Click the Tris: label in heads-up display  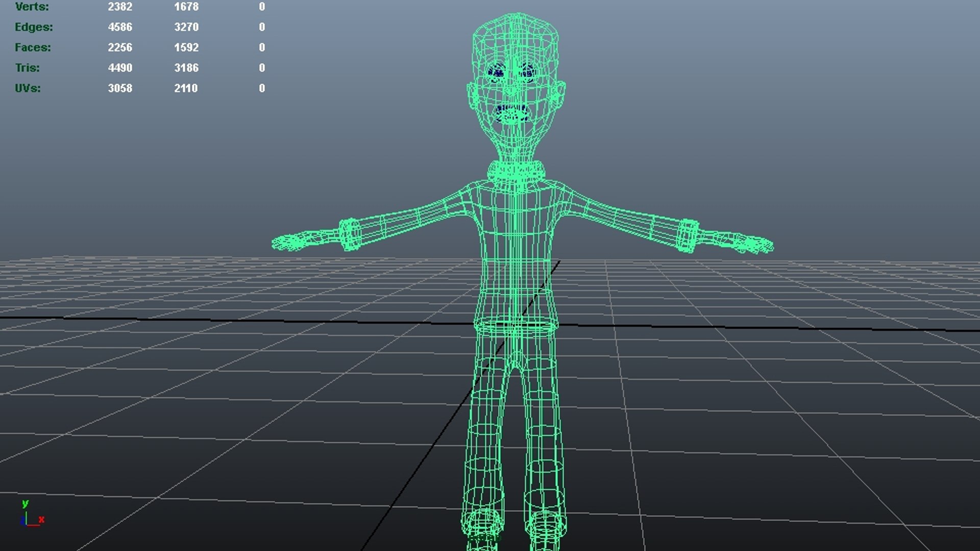click(x=27, y=68)
